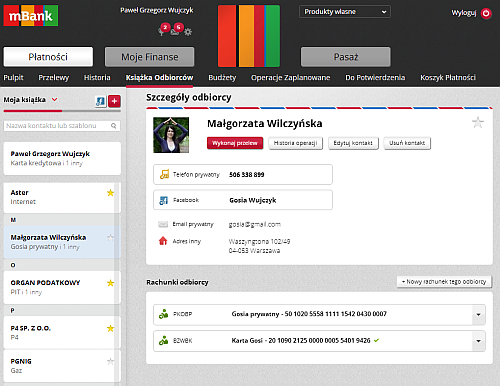
Task: Open the Produkty własne dropdown
Action: pyautogui.click(x=345, y=12)
